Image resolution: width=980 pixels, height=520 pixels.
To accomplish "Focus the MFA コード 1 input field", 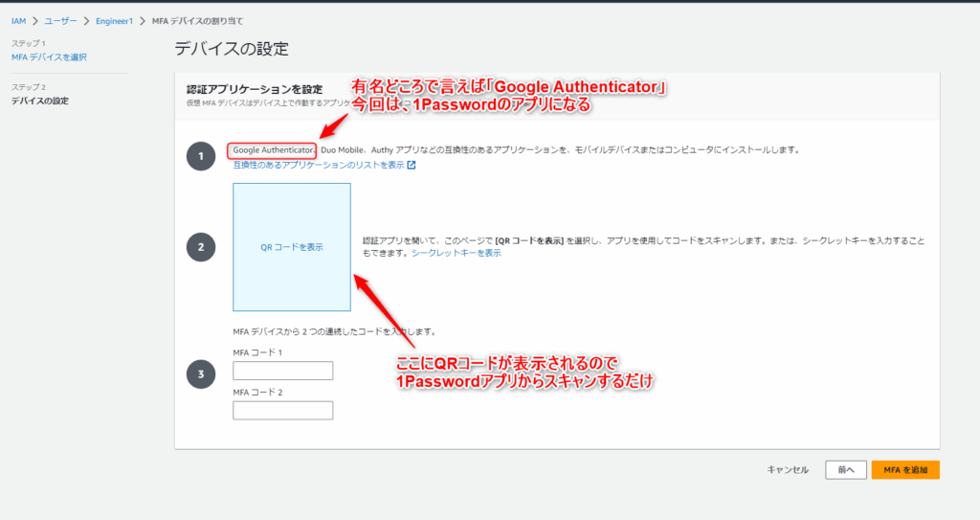I will (283, 371).
